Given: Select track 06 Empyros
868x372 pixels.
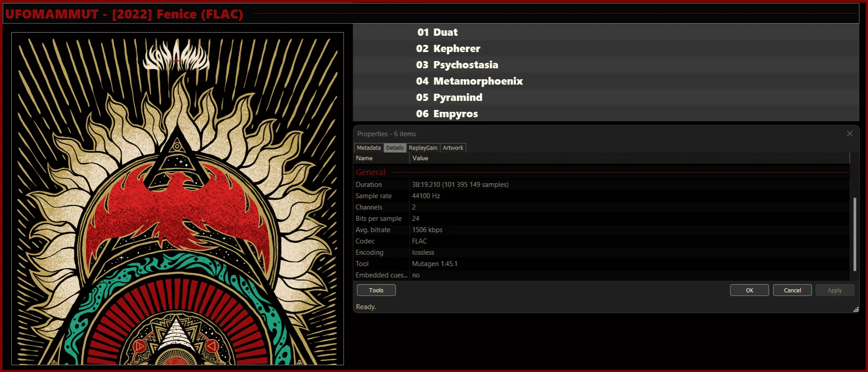Looking at the screenshot, I should [x=606, y=114].
